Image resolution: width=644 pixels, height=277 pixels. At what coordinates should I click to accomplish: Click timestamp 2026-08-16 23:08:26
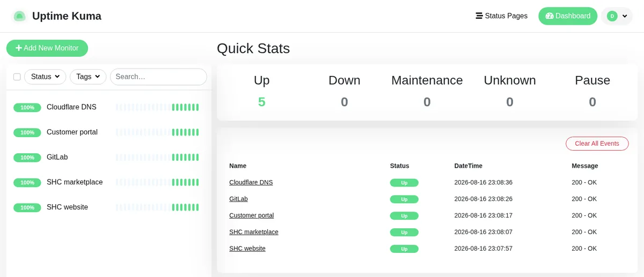click(x=484, y=199)
